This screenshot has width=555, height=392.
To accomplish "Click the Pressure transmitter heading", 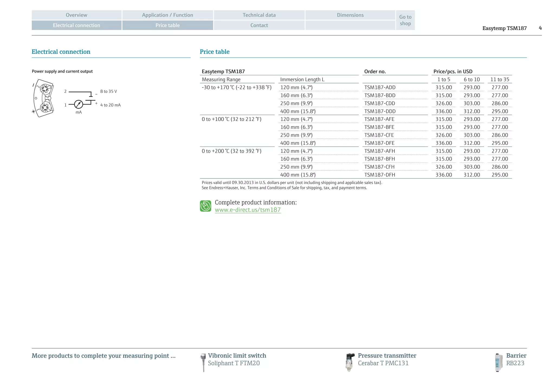I will tap(387, 355).
